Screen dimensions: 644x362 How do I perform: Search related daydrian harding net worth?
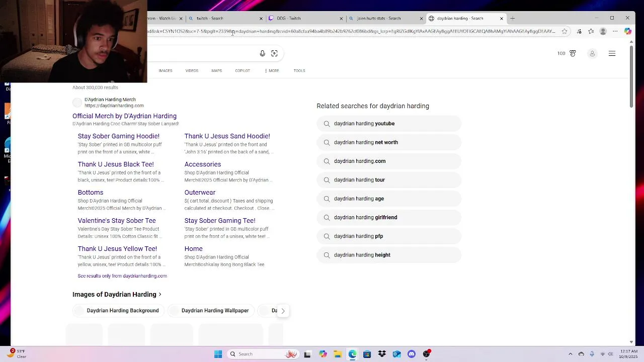point(389,142)
